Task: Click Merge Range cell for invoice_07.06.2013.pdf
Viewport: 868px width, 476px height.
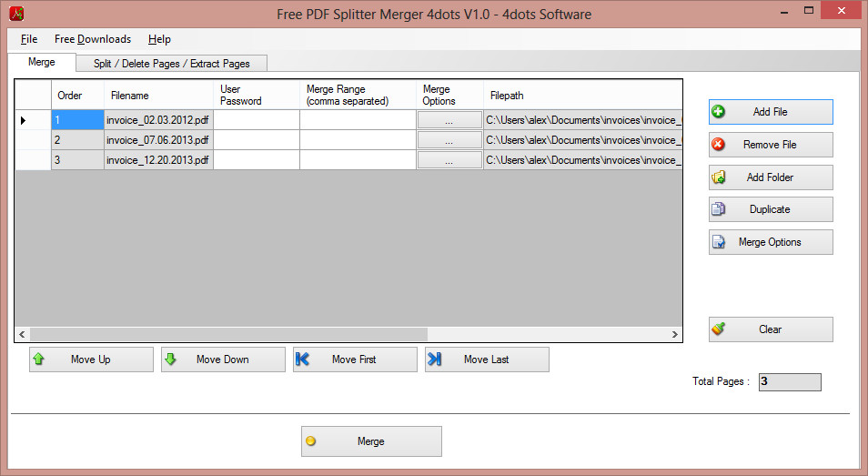Action: click(358, 140)
